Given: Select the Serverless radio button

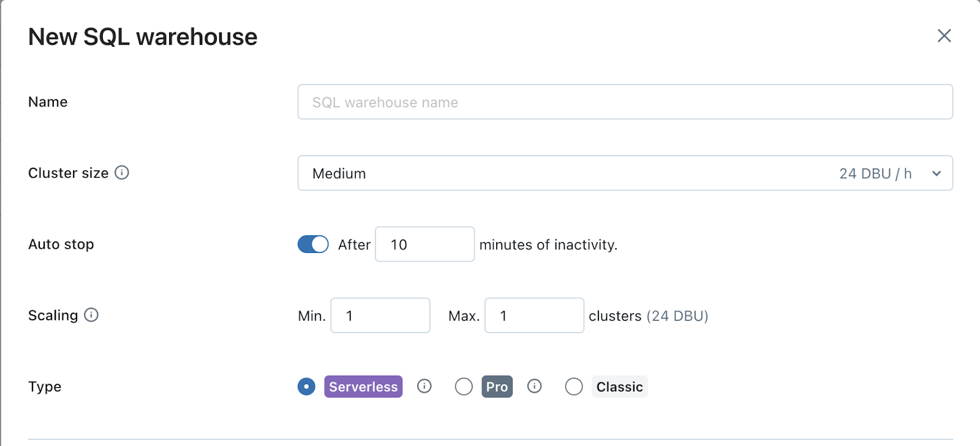Looking at the screenshot, I should pyautogui.click(x=306, y=387).
